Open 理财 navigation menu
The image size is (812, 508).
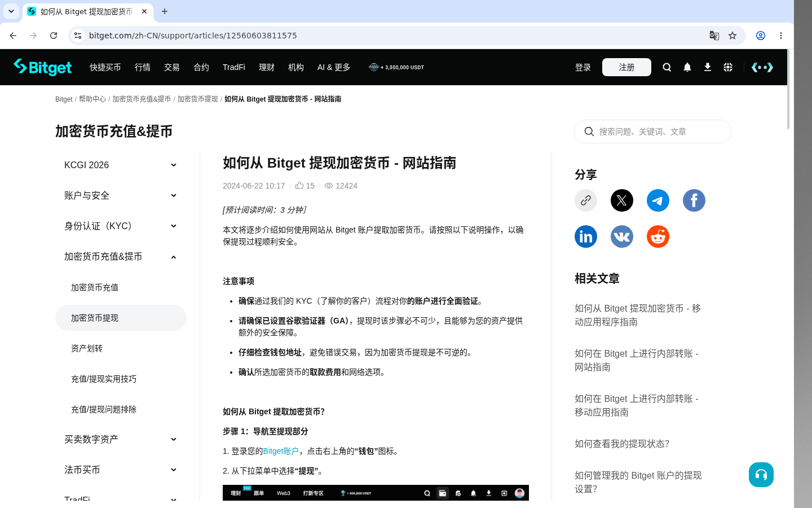[267, 67]
